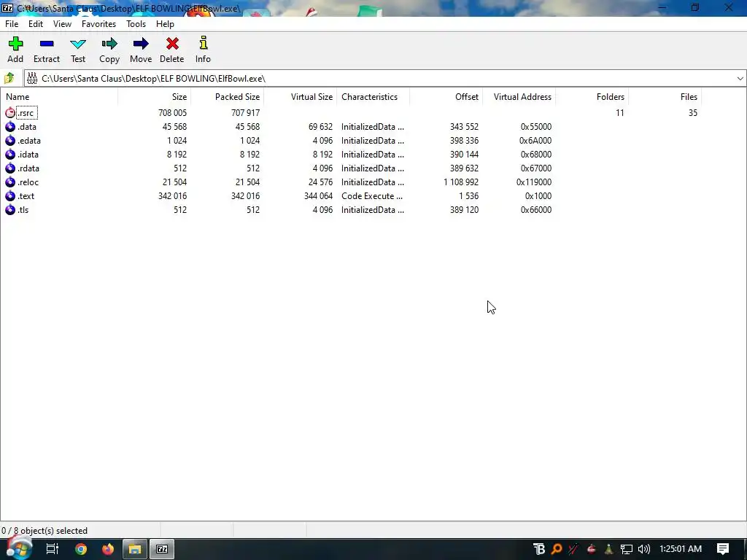Open the Help menu
Viewport: 747px width, 560px height.
pos(165,24)
